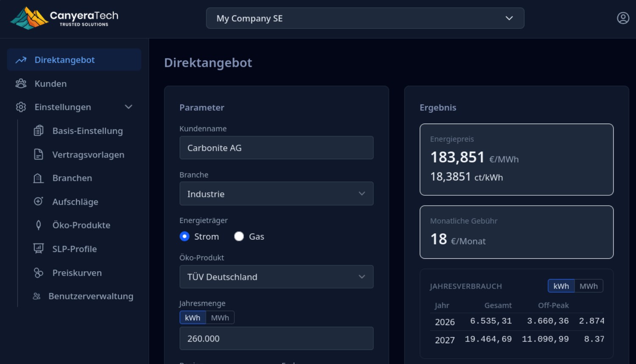Click the Aufschläge plus-circle icon

click(x=39, y=201)
